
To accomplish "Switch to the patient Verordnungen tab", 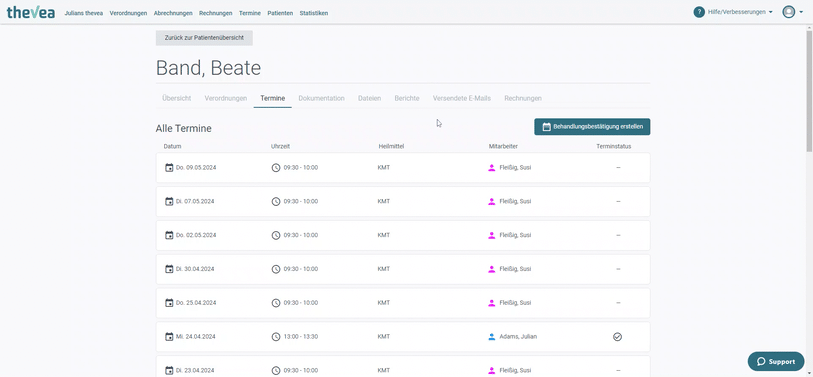I will [226, 98].
